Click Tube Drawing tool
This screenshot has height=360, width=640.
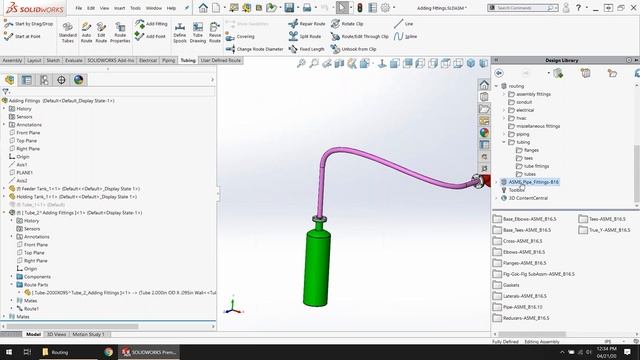[198, 32]
